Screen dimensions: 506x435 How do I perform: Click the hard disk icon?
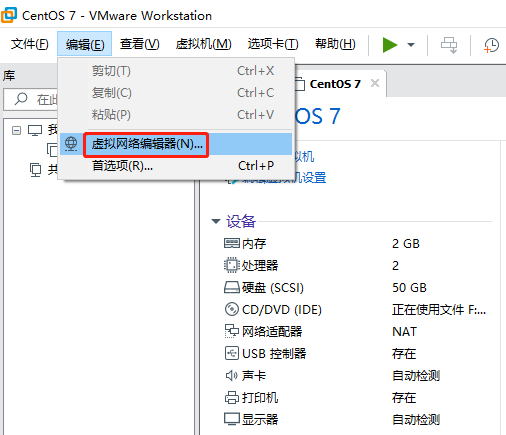click(x=231, y=287)
